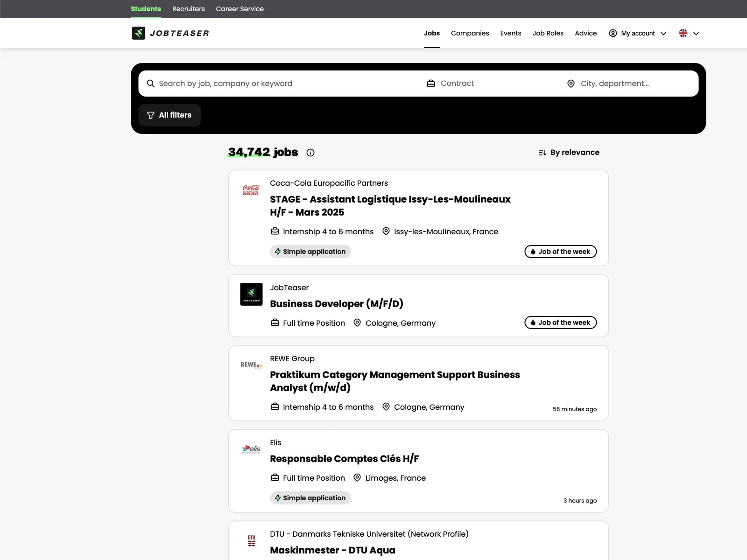The height and width of the screenshot is (560, 747).
Task: Click Simple application tag on Elis card
Action: coord(310,498)
